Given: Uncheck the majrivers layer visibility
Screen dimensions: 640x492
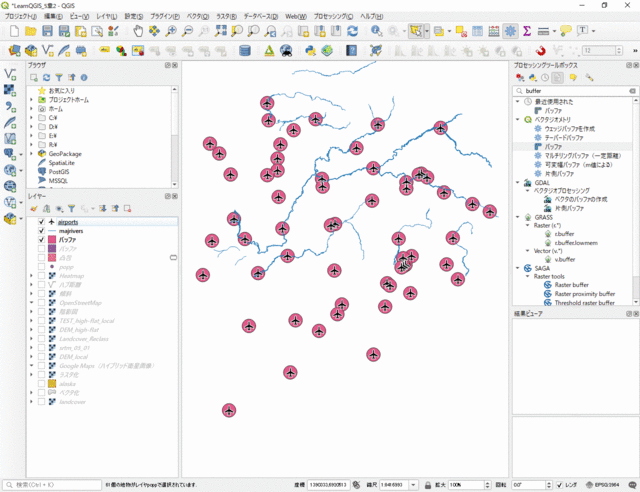Looking at the screenshot, I should coord(41,231).
